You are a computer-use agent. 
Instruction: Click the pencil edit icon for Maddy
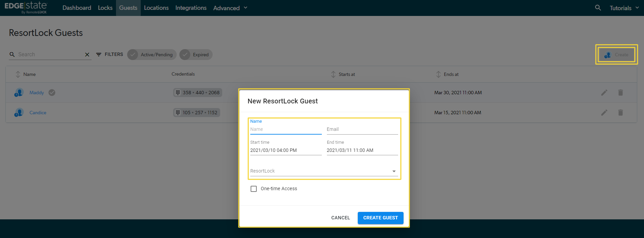coord(604,93)
